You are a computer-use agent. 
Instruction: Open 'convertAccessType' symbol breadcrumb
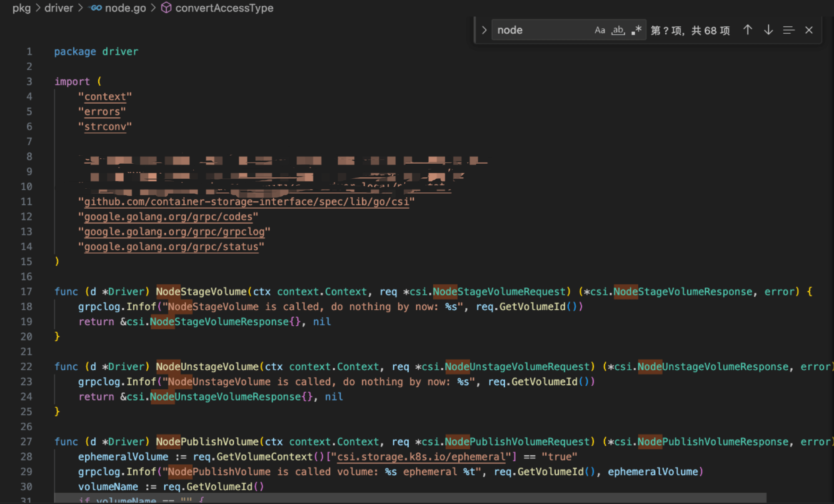pyautogui.click(x=224, y=8)
